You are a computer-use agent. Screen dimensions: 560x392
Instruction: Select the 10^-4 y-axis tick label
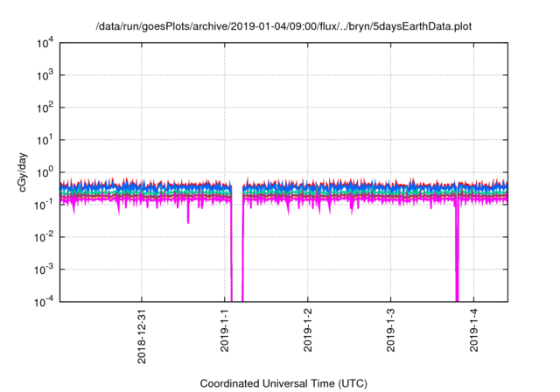pos(44,303)
